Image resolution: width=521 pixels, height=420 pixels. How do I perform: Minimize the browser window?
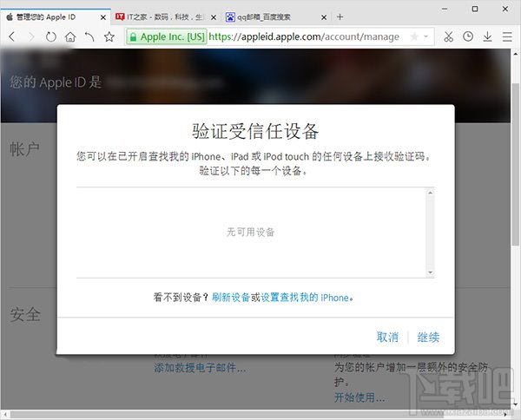tap(445, 9)
